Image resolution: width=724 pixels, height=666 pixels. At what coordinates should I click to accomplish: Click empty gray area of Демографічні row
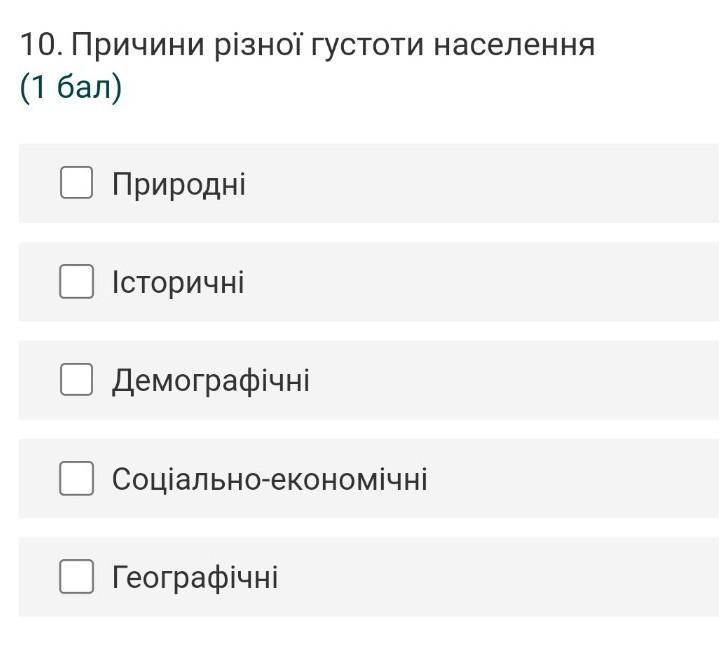(508, 380)
